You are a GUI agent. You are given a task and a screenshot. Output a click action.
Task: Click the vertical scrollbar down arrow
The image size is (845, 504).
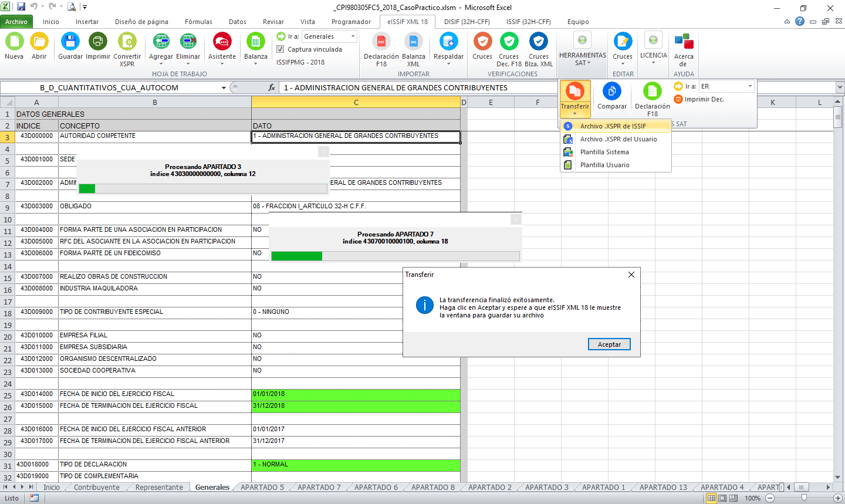pyautogui.click(x=838, y=478)
